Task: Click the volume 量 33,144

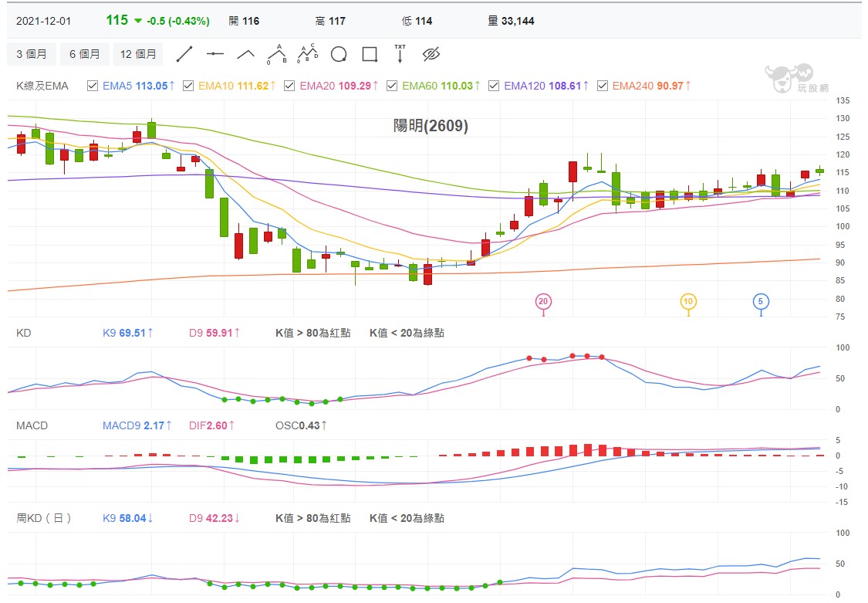Action: pos(511,21)
